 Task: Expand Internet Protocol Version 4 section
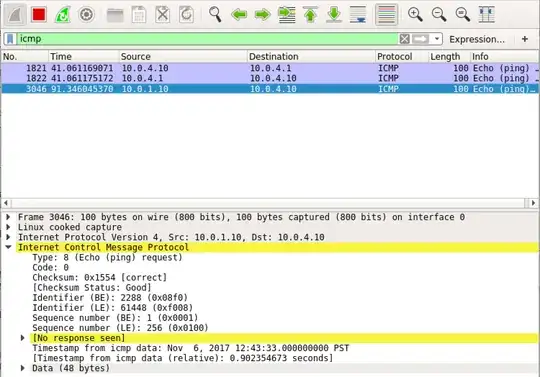pos(8,237)
